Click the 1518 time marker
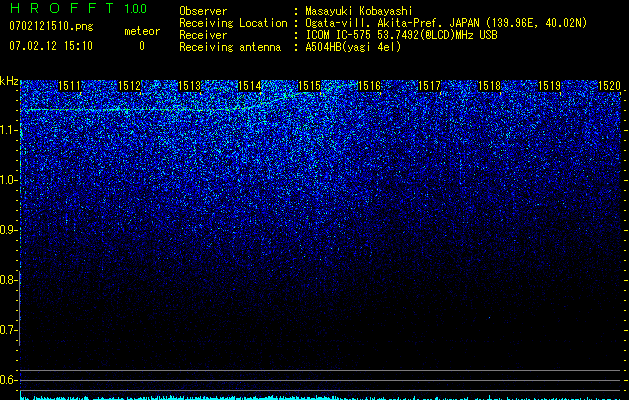629x400 pixels. click(x=489, y=86)
